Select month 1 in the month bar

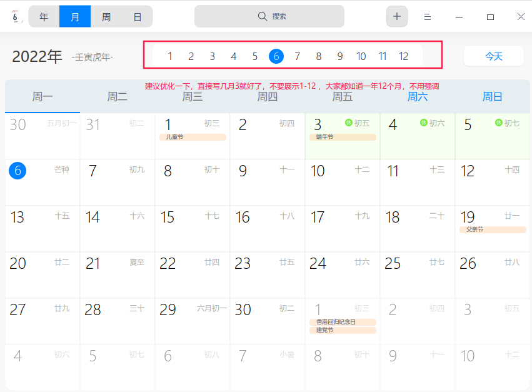[170, 56]
